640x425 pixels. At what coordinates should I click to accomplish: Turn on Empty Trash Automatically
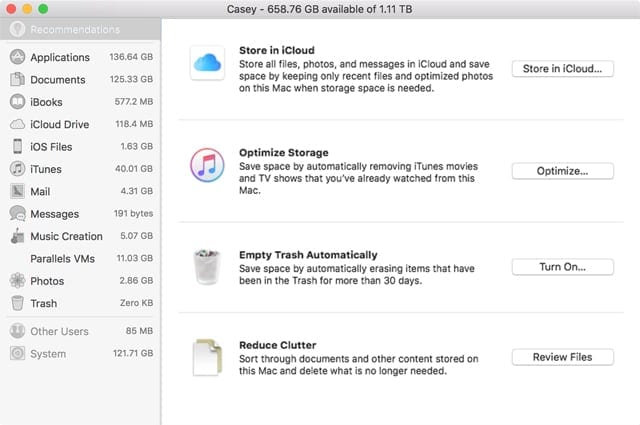[560, 267]
